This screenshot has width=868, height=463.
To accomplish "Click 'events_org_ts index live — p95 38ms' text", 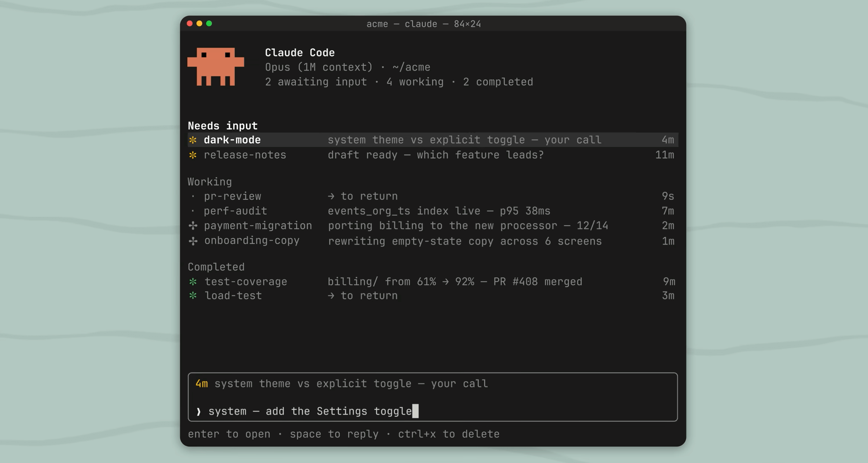I will pos(439,211).
